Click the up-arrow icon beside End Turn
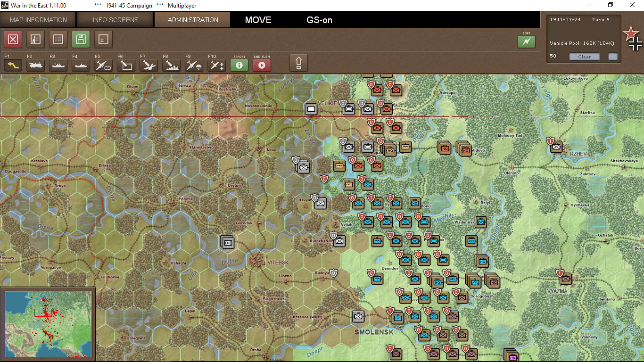Viewport: 644px width, 362px height. [299, 63]
